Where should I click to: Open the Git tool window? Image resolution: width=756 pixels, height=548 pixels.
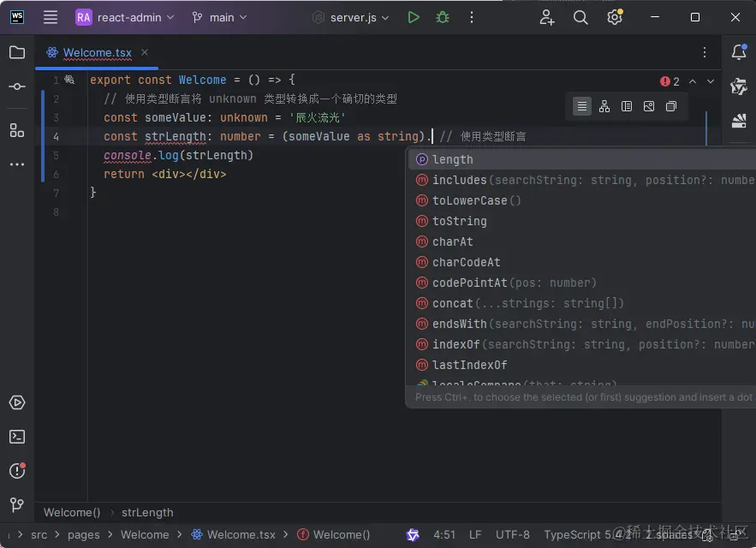tap(17, 504)
